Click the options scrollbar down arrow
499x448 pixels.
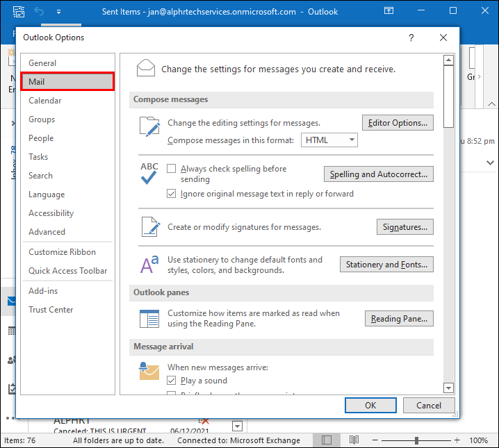[x=448, y=388]
